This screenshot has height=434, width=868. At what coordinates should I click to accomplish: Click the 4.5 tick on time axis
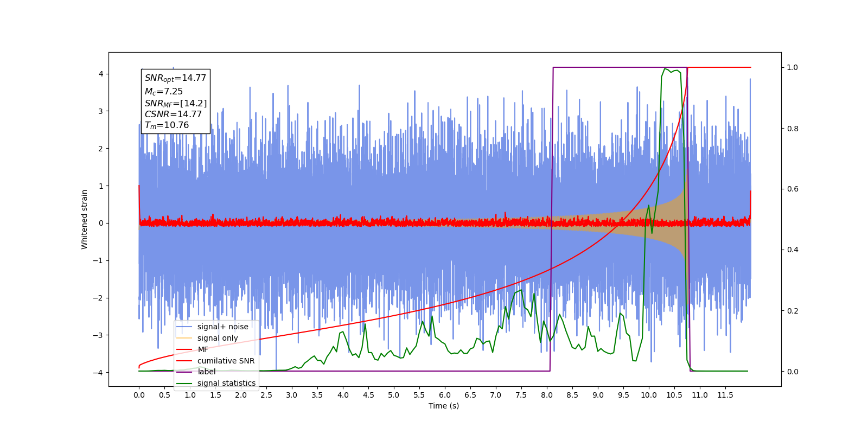pyautogui.click(x=368, y=395)
